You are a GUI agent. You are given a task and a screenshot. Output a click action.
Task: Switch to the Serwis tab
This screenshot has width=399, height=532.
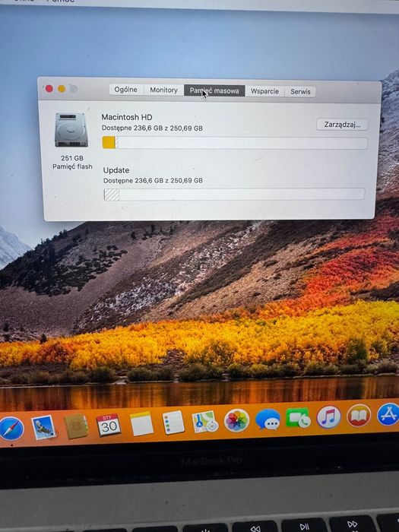(x=300, y=92)
